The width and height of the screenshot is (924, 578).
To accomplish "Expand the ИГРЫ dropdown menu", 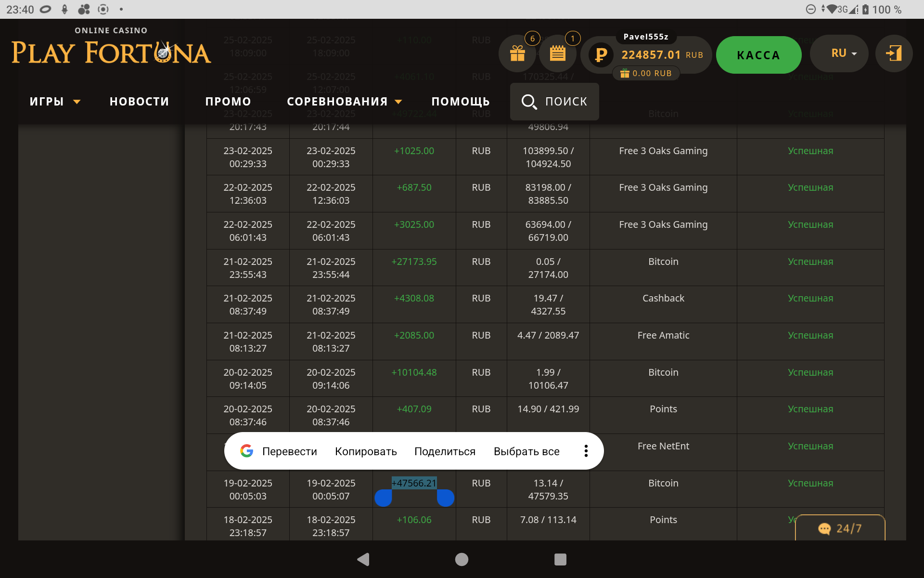I will (x=54, y=102).
